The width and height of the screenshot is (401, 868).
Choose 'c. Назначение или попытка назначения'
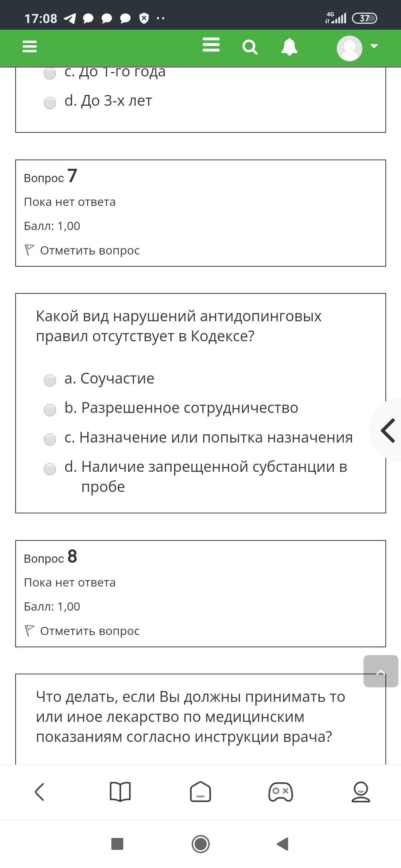pyautogui.click(x=50, y=439)
